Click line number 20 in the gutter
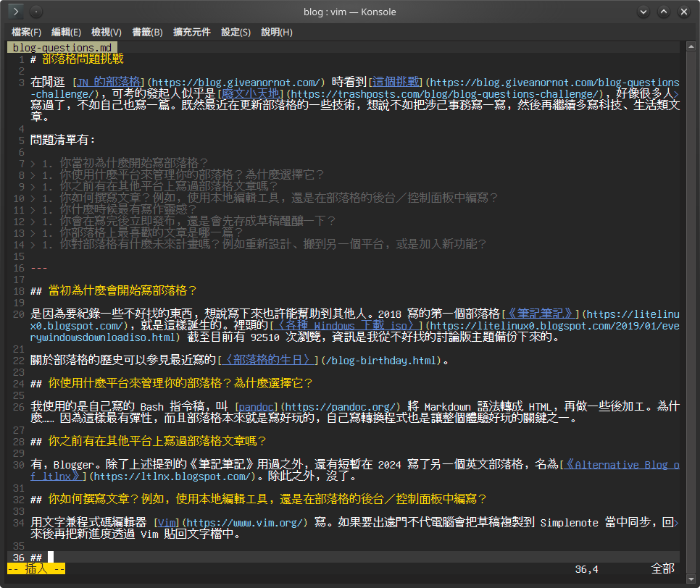This screenshot has width=700, height=588. point(19,314)
